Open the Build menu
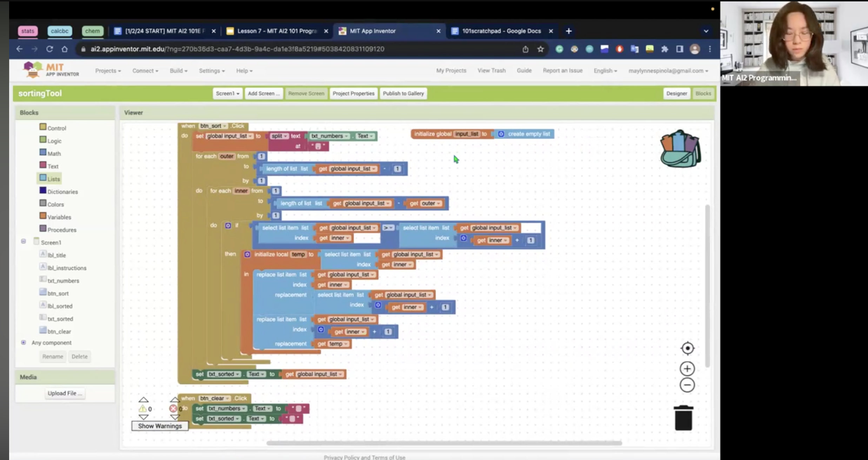Image resolution: width=868 pixels, height=460 pixels. [x=178, y=71]
